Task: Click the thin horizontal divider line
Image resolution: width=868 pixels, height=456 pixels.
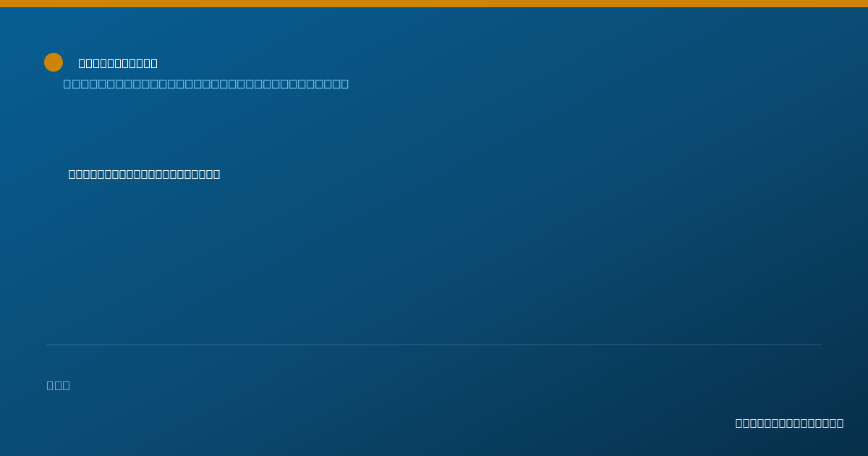Action: click(434, 345)
